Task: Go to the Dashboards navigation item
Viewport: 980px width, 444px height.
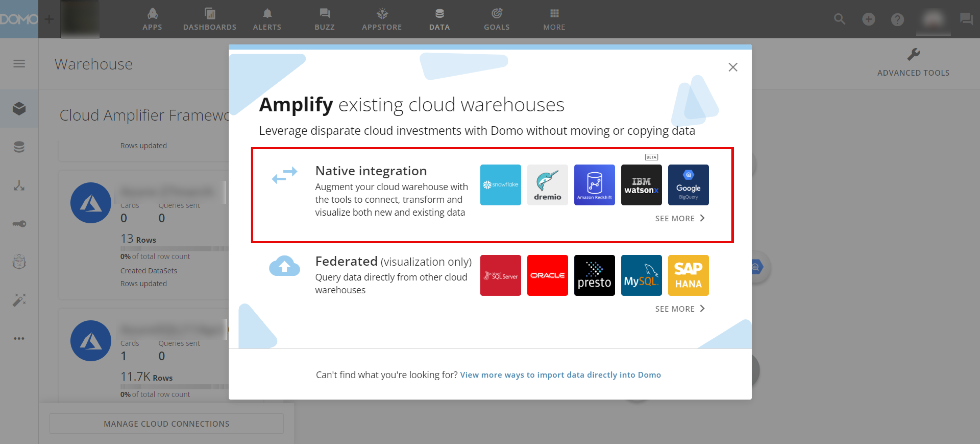Action: [210, 19]
